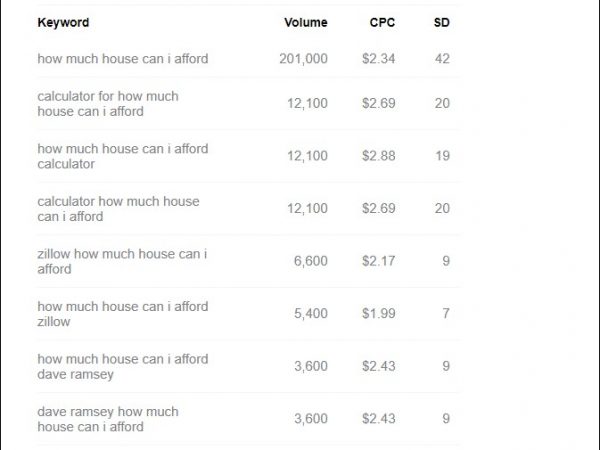Image resolution: width=600 pixels, height=450 pixels.
Task: Select the 5,400 volume cell
Action: tap(310, 314)
